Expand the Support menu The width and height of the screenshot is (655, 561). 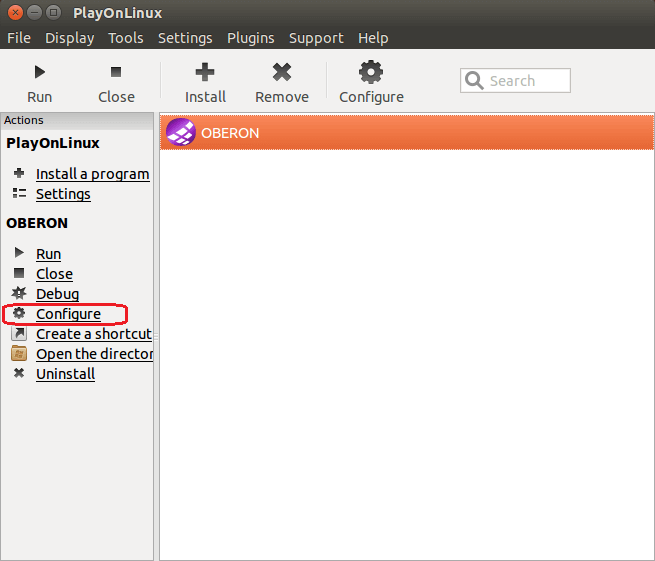[316, 38]
